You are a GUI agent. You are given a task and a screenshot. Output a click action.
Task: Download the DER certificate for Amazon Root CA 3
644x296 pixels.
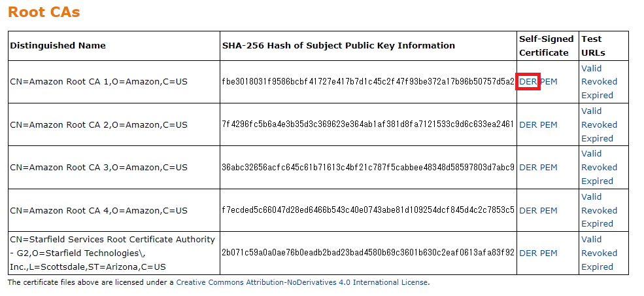pyautogui.click(x=528, y=168)
